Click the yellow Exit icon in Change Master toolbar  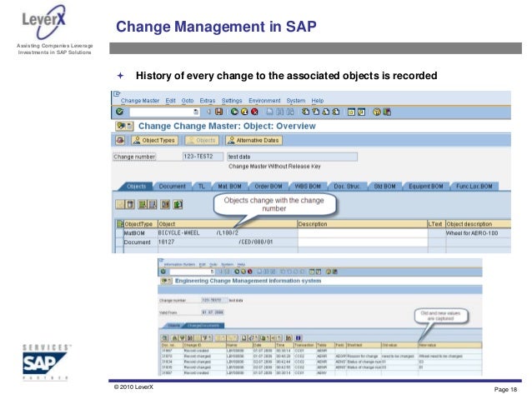coord(244,112)
